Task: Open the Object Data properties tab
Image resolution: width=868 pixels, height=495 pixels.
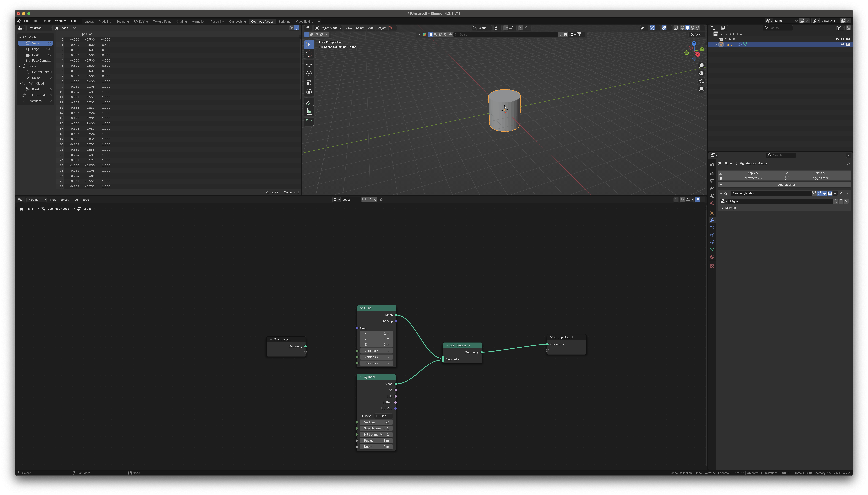Action: pos(712,250)
